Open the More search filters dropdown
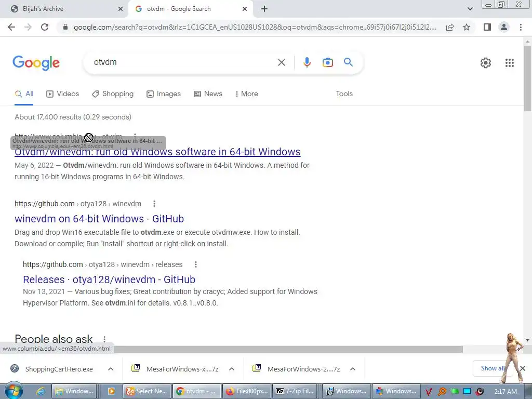Image resolution: width=532 pixels, height=399 pixels. click(x=246, y=94)
